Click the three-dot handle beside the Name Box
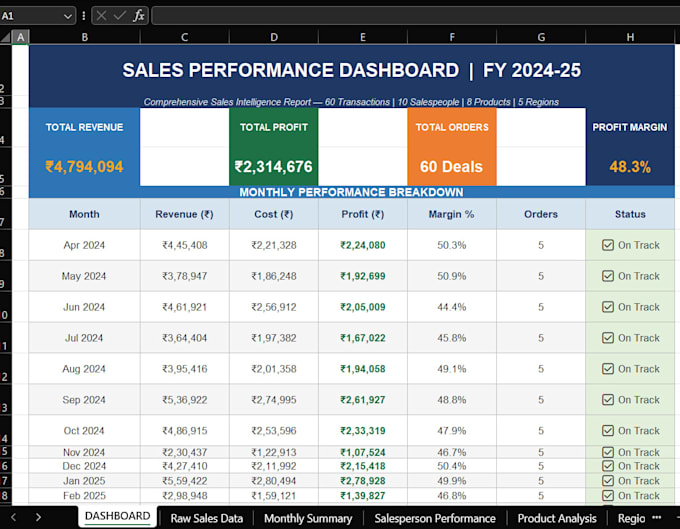The width and height of the screenshot is (680, 529). (x=83, y=16)
